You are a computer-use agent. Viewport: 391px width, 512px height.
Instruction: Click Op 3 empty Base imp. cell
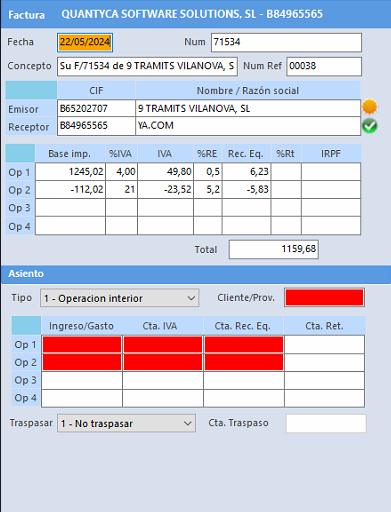pos(70,208)
